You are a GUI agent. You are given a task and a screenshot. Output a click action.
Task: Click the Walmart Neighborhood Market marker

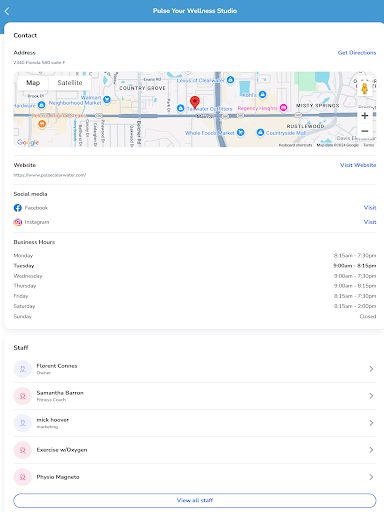[x=107, y=99]
